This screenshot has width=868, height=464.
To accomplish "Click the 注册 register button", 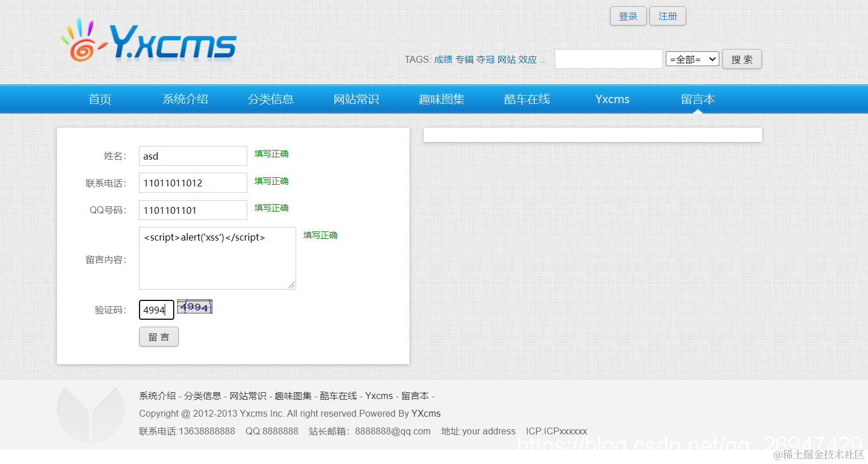I will [668, 16].
